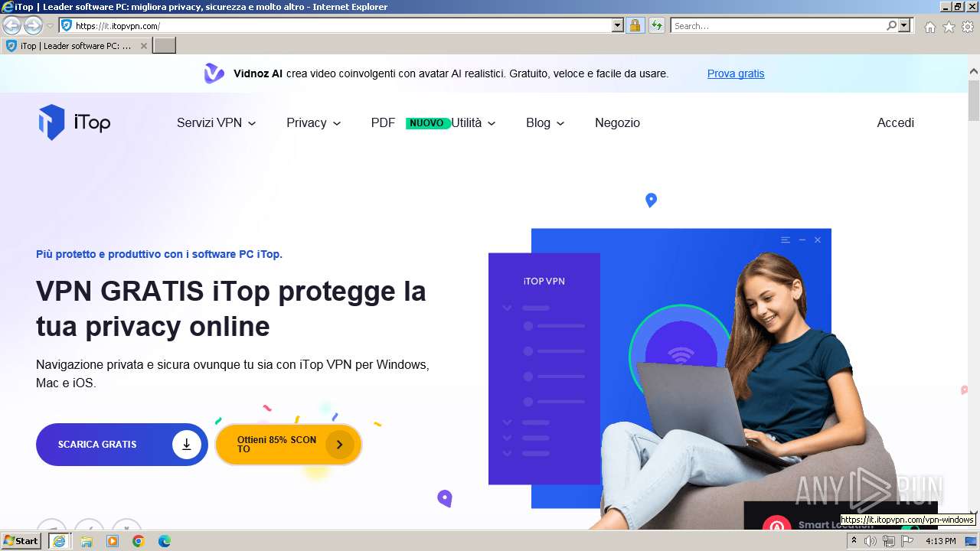Click the SCARICA GRATIS button

[x=122, y=444]
